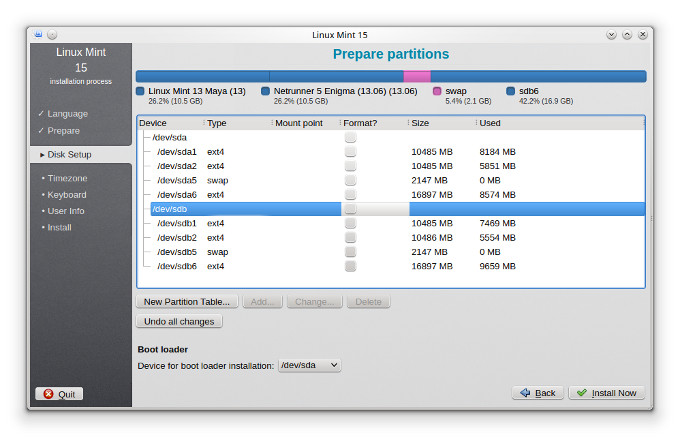Click Netrunner 5 Enigma legend color swatch
Image resolution: width=680 pixels, height=437 pixels.
(x=265, y=91)
